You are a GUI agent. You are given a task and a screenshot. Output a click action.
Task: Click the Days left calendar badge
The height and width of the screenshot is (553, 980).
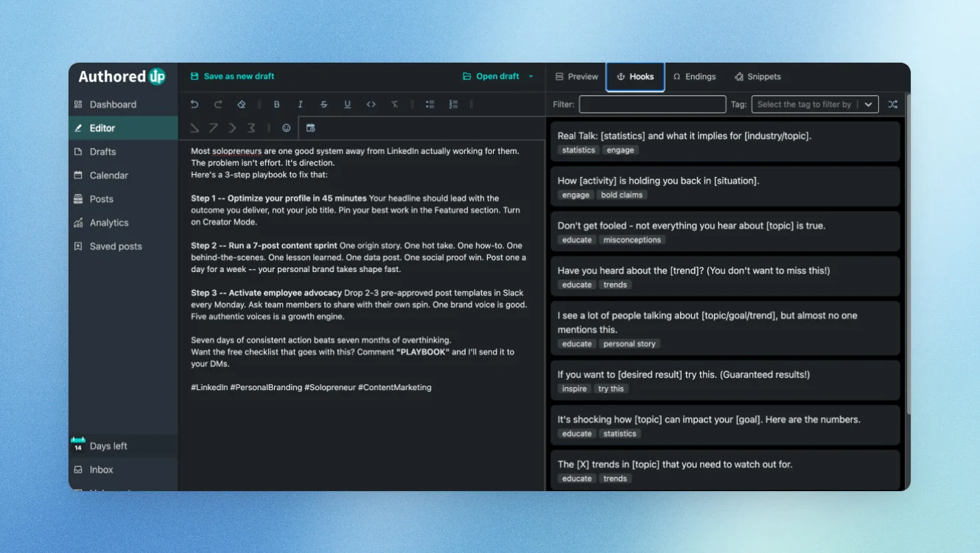tap(78, 445)
